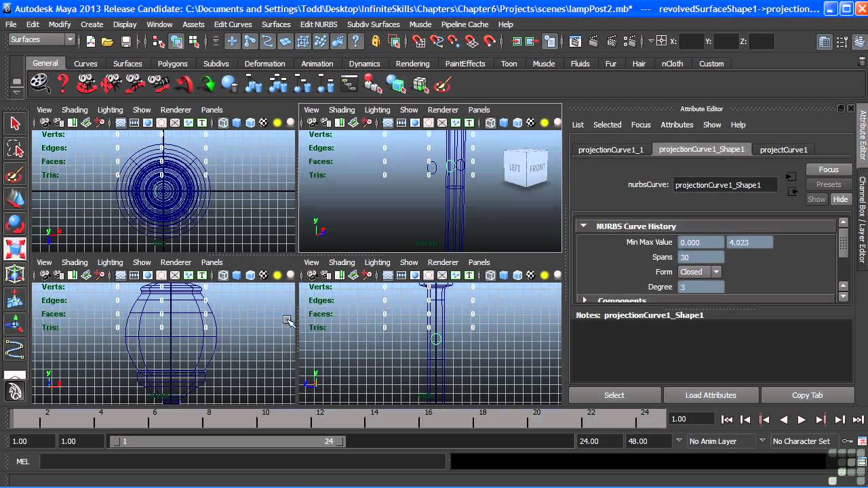
Task: Click the Hide button
Action: click(x=840, y=199)
